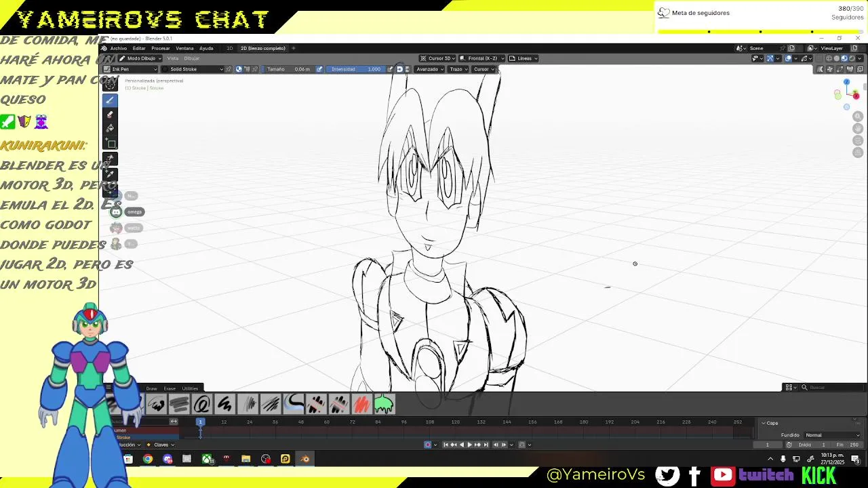
Task: Expand the Trazo popover
Action: (458, 69)
